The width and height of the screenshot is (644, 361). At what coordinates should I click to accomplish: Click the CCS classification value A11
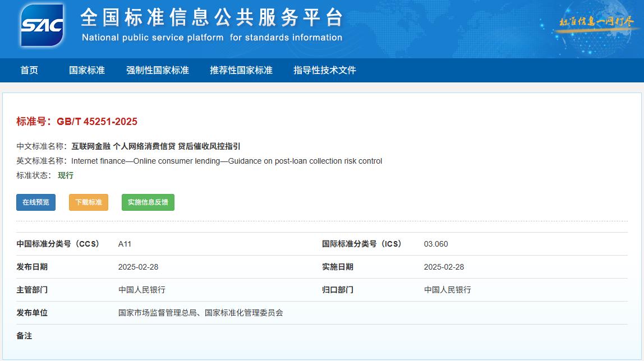click(125, 244)
